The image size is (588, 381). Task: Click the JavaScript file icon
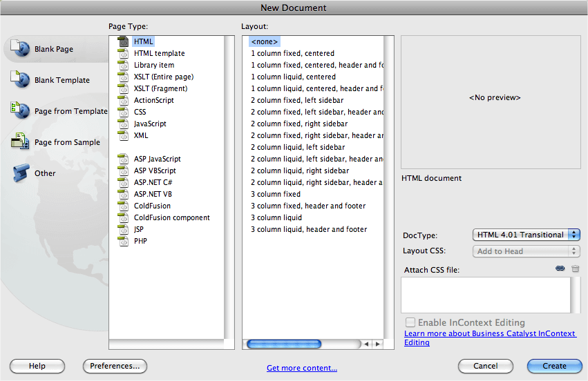coord(124,124)
